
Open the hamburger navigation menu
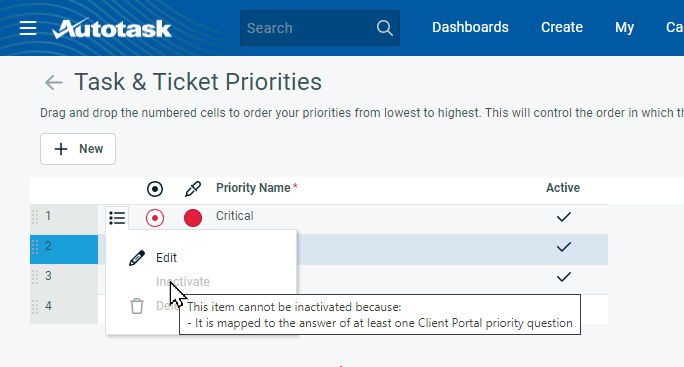pos(28,28)
